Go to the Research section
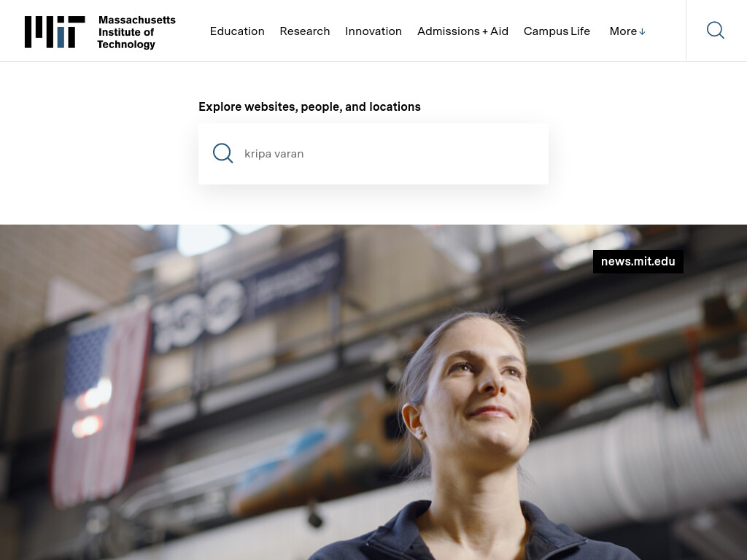747x560 pixels. pyautogui.click(x=304, y=31)
